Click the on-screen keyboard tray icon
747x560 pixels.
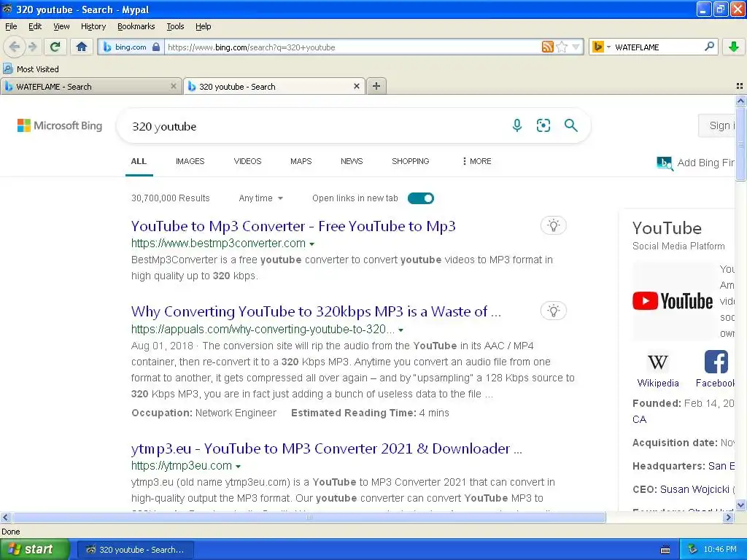pos(665,550)
